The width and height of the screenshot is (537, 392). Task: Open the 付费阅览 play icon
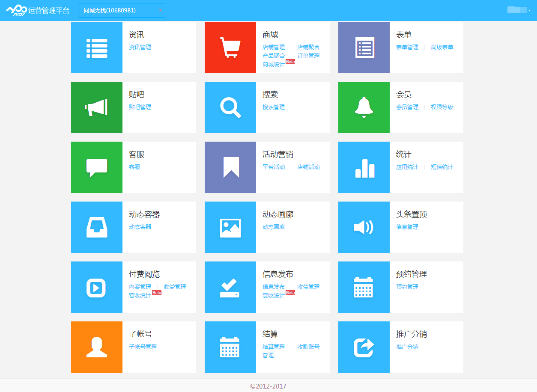tap(96, 287)
